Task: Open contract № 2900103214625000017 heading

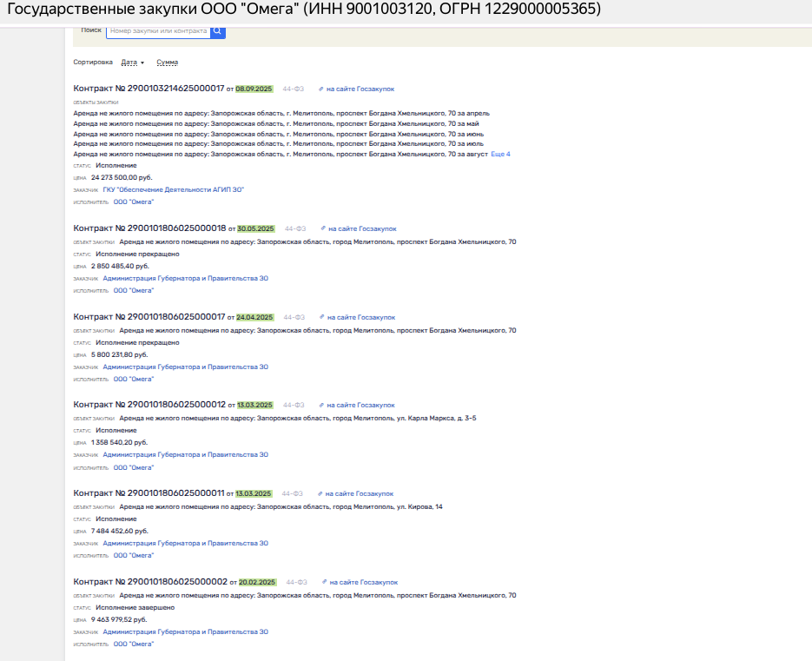Action: tap(149, 89)
